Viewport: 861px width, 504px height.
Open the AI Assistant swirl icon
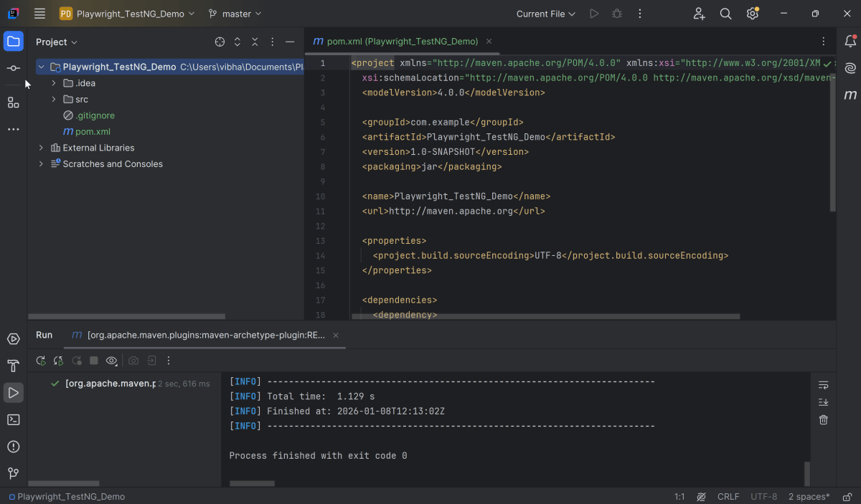pos(850,68)
